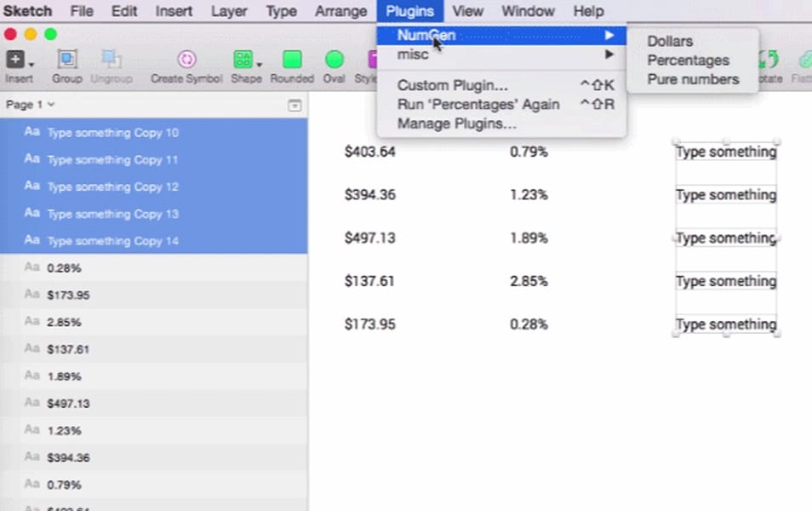Open the Page 1 dropdown
Image resolution: width=812 pixels, height=511 pixels.
31,104
